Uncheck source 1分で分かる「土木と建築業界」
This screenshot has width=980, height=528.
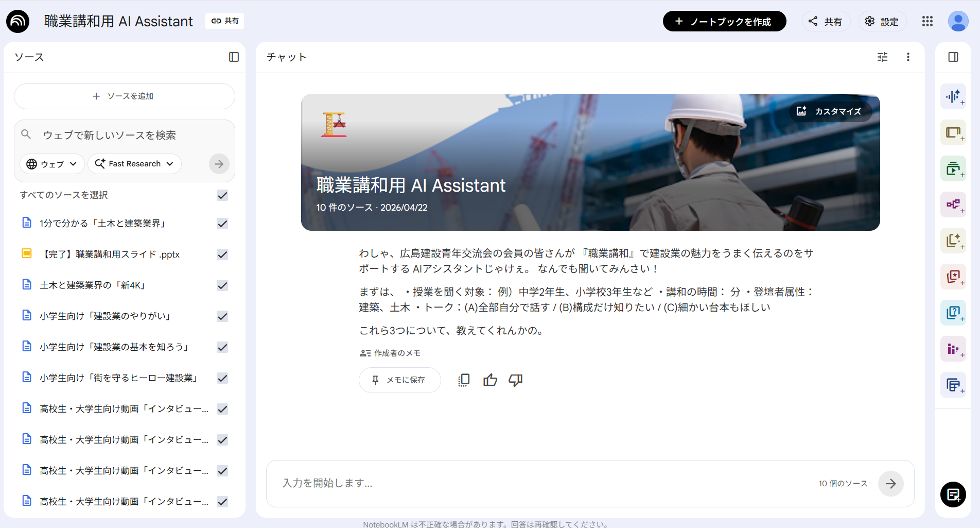222,224
